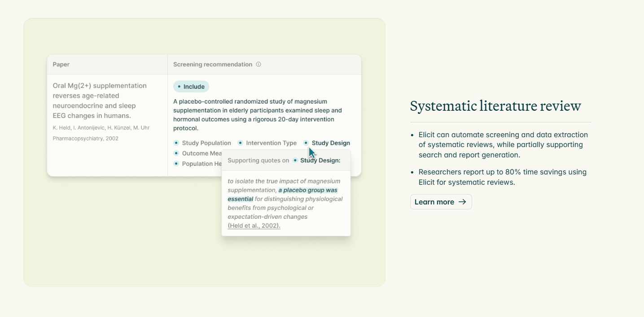Image resolution: width=644 pixels, height=317 pixels.
Task: Click the Study Population criterion tag
Action: pos(202,143)
